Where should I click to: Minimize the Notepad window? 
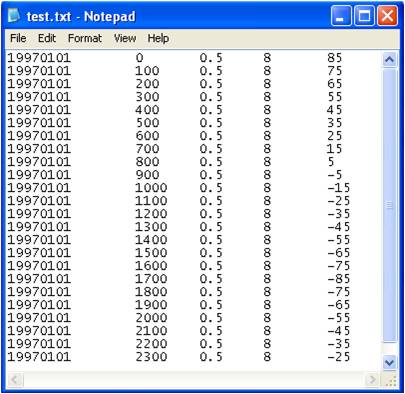point(341,16)
